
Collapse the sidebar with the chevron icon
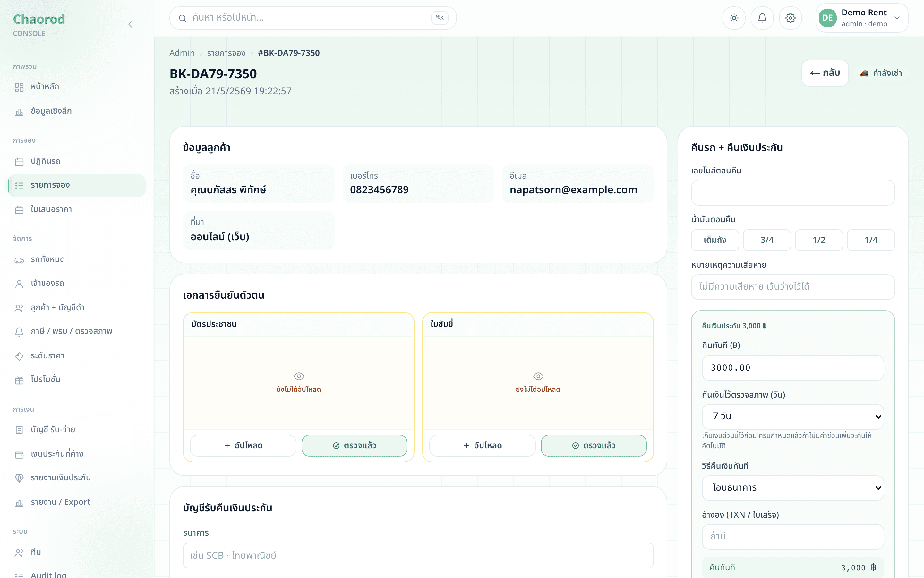130,24
